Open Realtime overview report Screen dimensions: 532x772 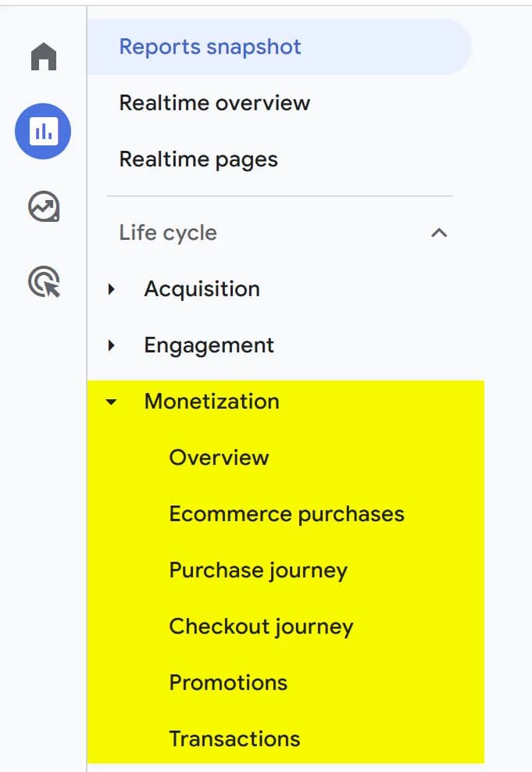pyautogui.click(x=215, y=103)
